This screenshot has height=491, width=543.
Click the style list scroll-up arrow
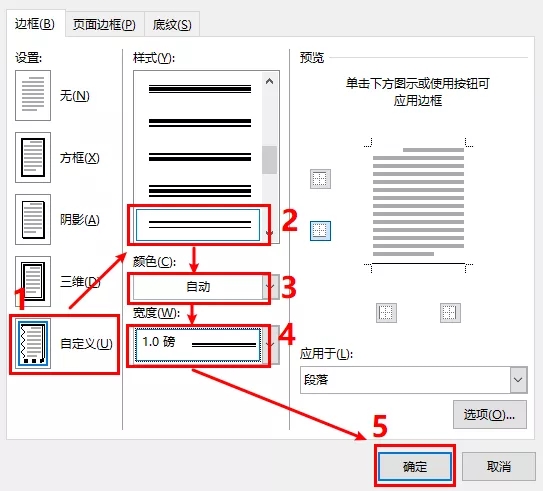(x=269, y=82)
